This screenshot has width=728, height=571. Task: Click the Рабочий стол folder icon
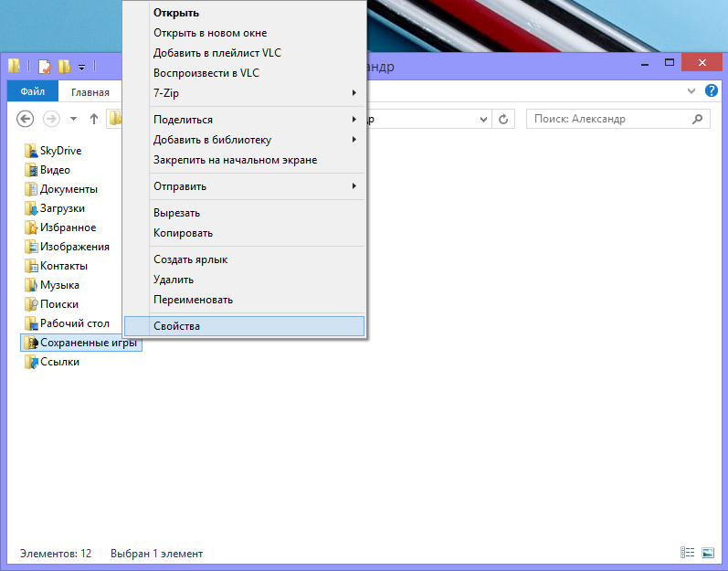pos(31,323)
